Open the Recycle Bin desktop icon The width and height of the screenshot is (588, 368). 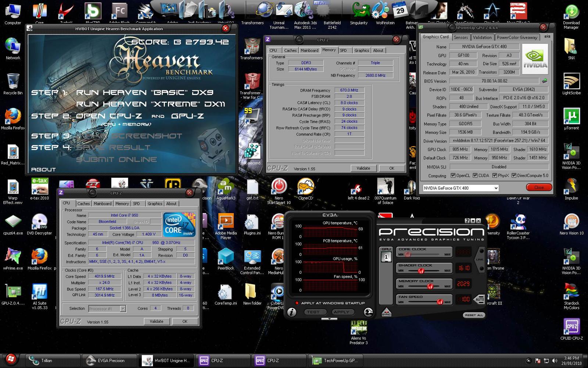pos(13,84)
